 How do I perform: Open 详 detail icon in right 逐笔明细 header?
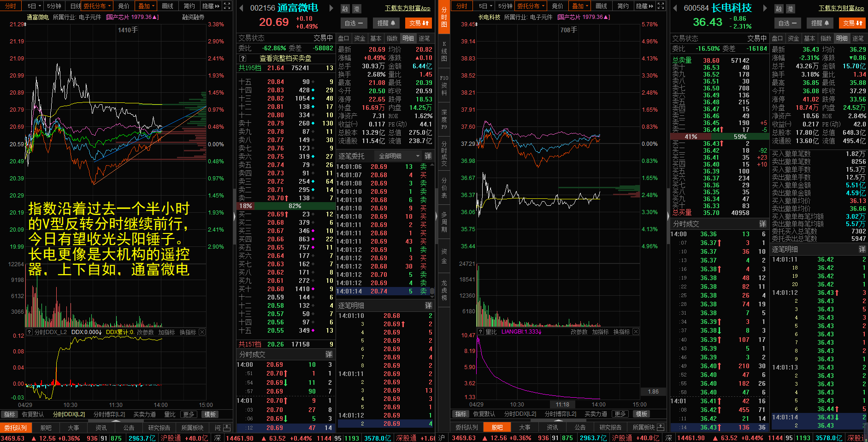862,249
